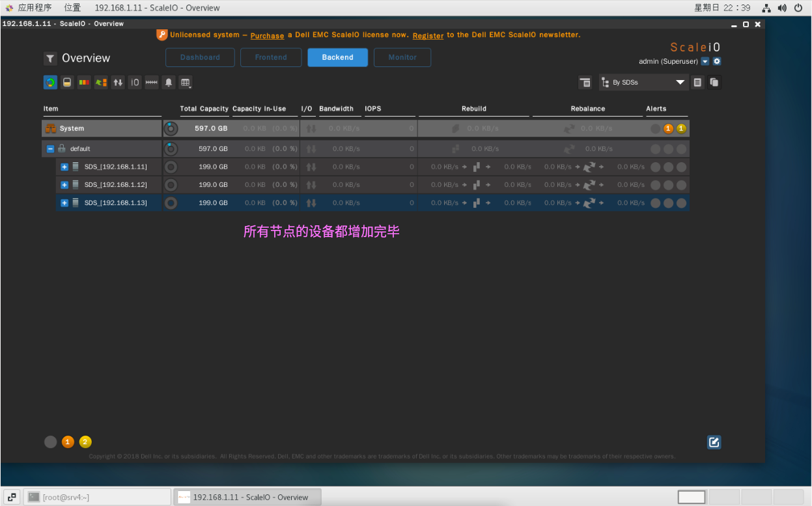
Task: Select the up-down arrows workload view icon
Action: 118,83
